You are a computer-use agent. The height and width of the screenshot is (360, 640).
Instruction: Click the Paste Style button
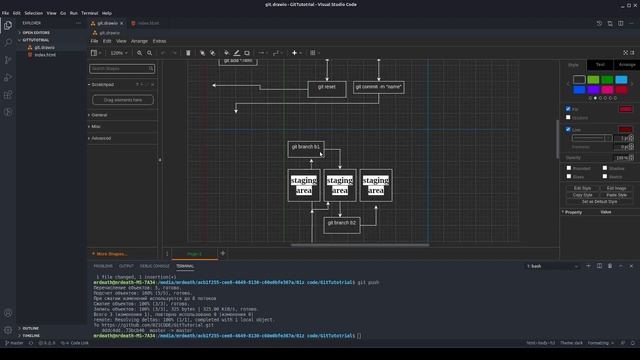coord(616,195)
